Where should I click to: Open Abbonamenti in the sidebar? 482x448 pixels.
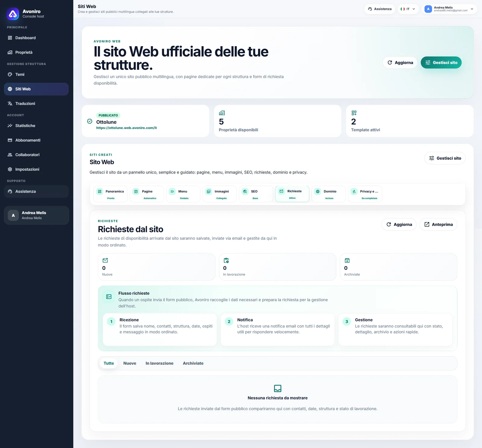click(x=36, y=140)
